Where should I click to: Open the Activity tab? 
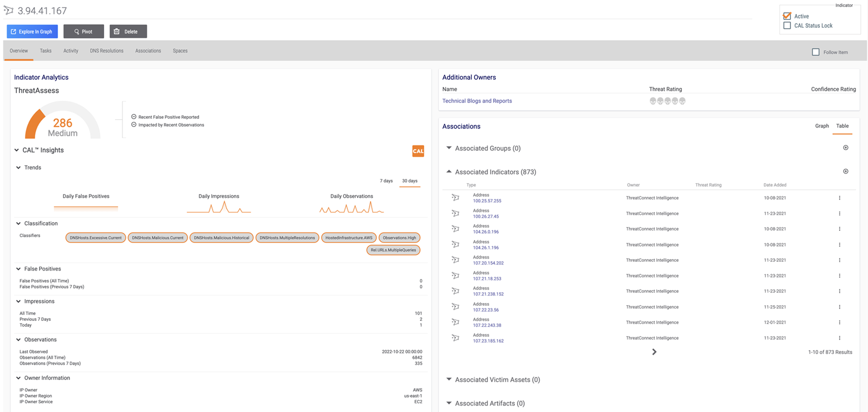click(71, 51)
